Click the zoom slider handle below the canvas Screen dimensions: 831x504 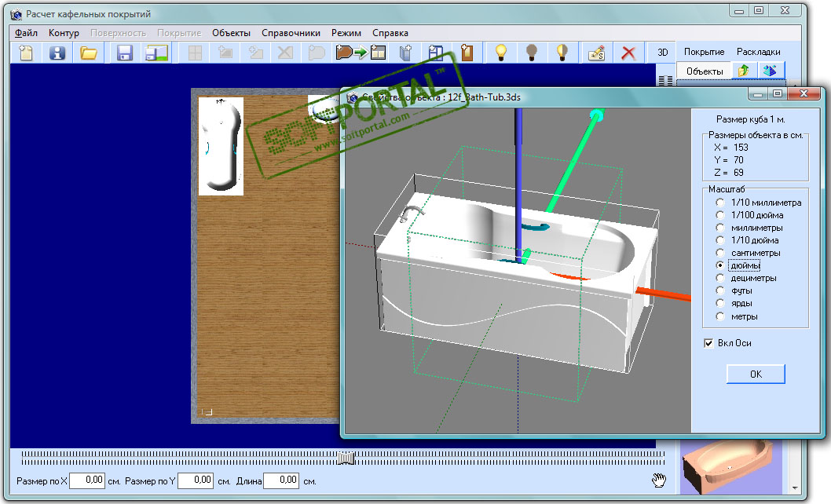pos(346,458)
